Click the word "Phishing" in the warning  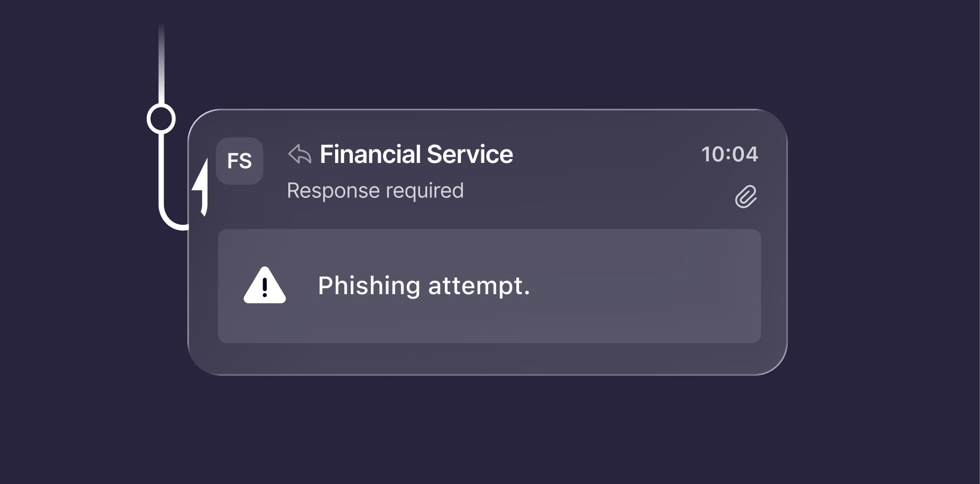[x=369, y=286]
